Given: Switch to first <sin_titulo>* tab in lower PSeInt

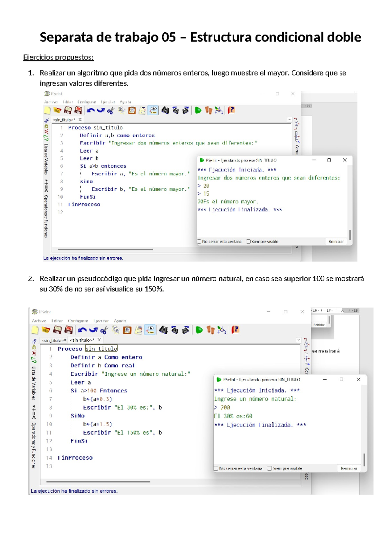Looking at the screenshot, I should click(x=54, y=340).
